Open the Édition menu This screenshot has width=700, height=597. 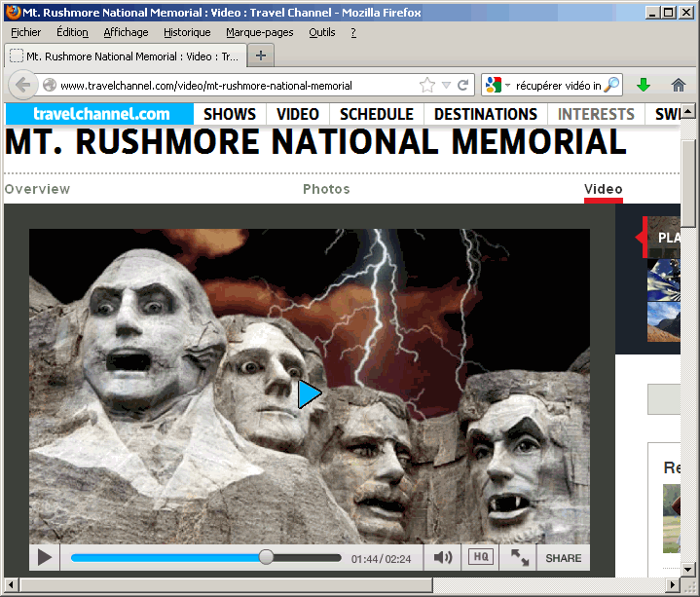[72, 32]
